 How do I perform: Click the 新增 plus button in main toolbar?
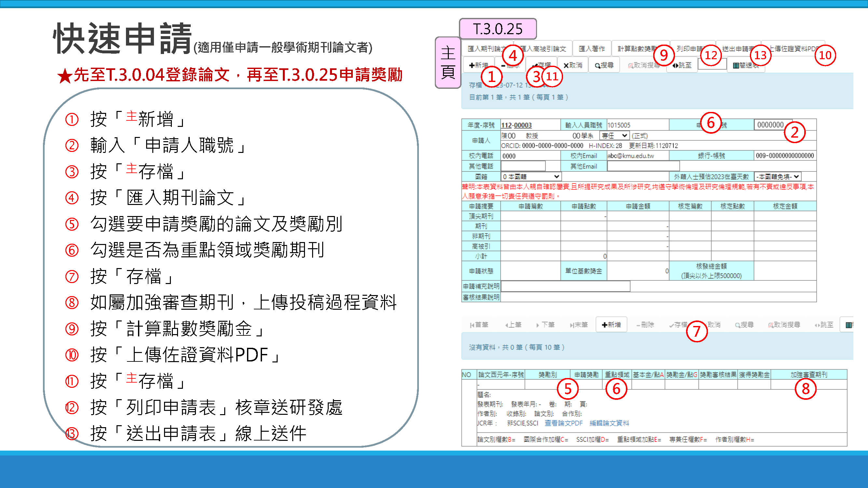[x=478, y=65]
